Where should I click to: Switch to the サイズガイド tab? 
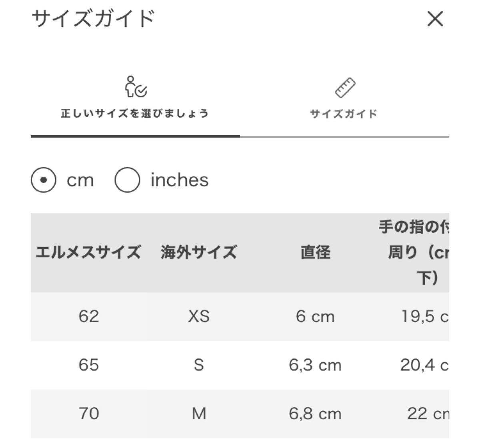344,114
